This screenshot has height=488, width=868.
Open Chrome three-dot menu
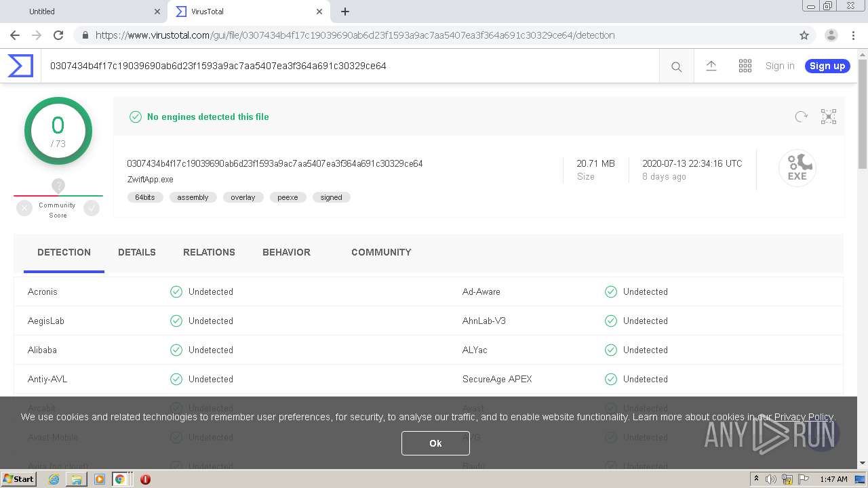pyautogui.click(x=853, y=35)
